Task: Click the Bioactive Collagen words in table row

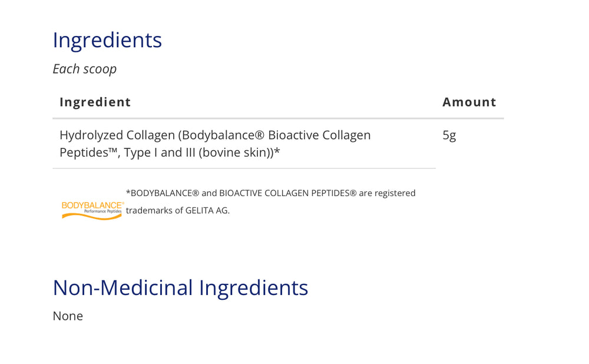Action: coord(319,135)
